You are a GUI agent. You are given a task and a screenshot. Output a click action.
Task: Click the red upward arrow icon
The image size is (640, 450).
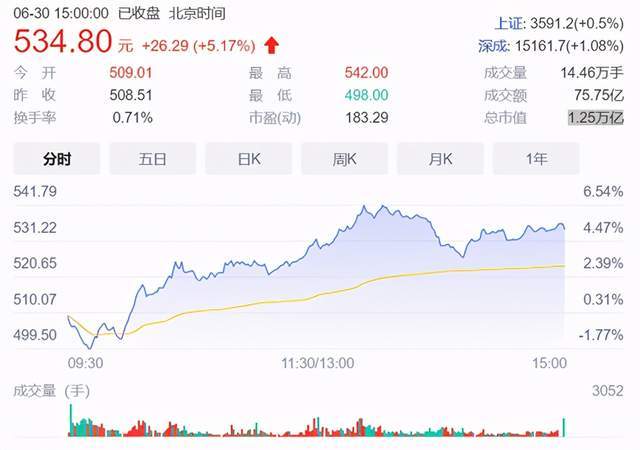pyautogui.click(x=271, y=45)
